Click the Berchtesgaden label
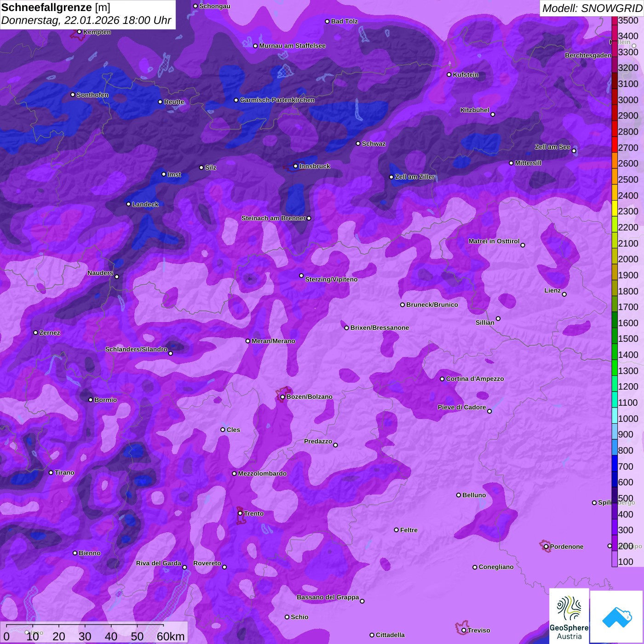 point(588,56)
